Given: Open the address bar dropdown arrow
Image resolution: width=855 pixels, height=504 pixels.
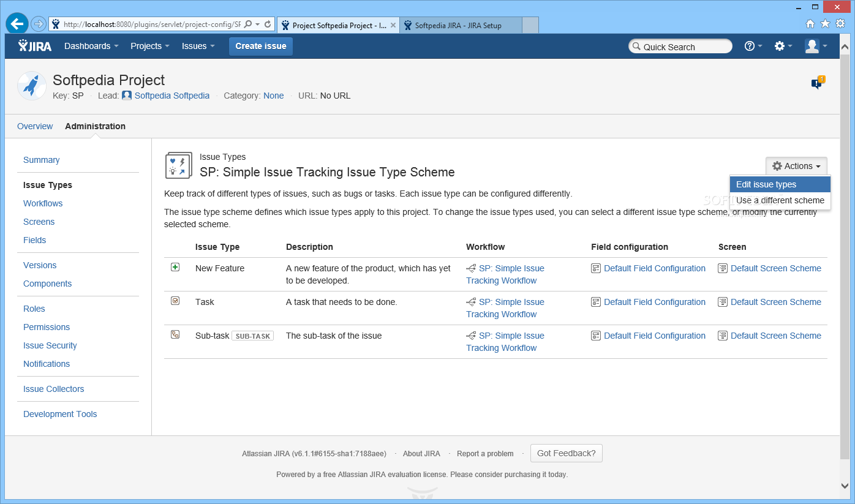Looking at the screenshot, I should click(x=258, y=24).
